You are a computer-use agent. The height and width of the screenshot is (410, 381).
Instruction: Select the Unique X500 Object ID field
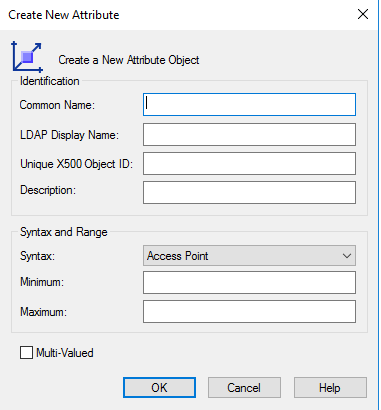point(249,163)
